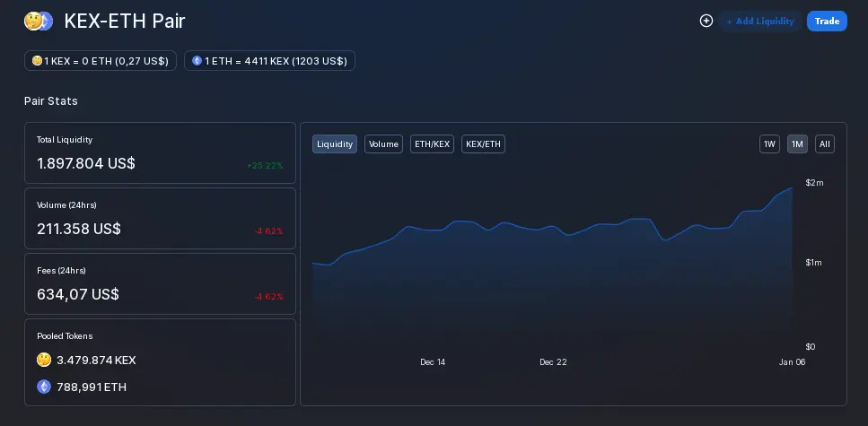Click the Fees (24hrs) label
868x426 pixels.
tap(61, 271)
